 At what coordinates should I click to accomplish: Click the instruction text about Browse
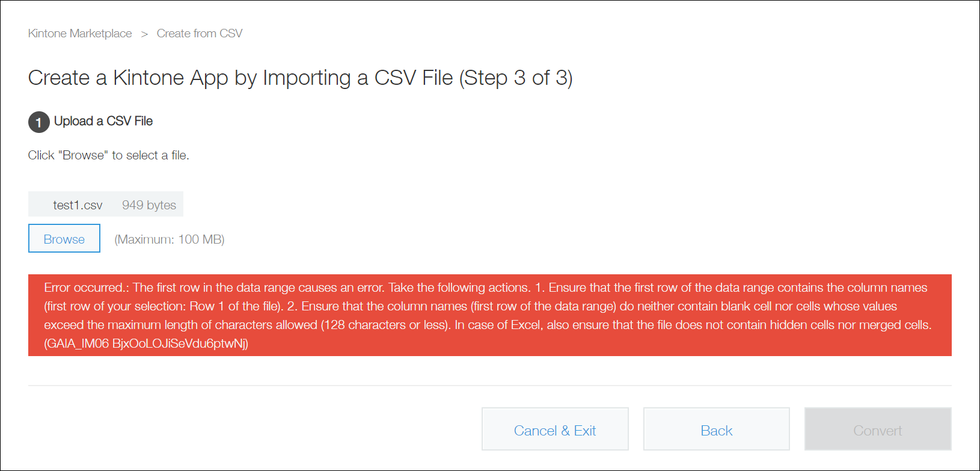(x=108, y=155)
